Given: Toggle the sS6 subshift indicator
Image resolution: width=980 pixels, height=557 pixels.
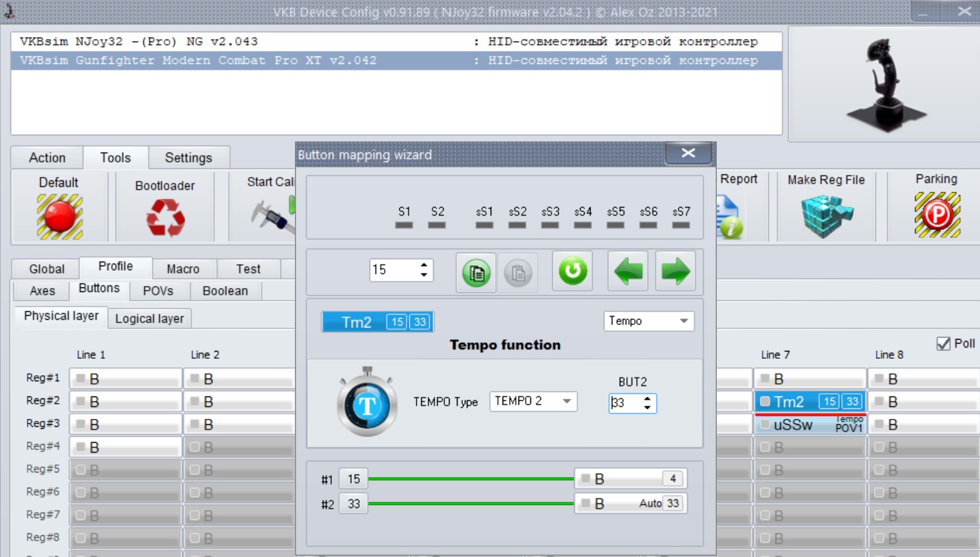Looking at the screenshot, I should (x=648, y=225).
